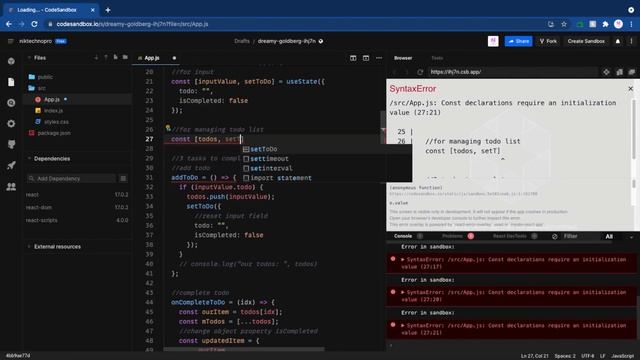Open a new Chrome tab
The width and height of the screenshot is (640, 360).
tap(108, 10)
